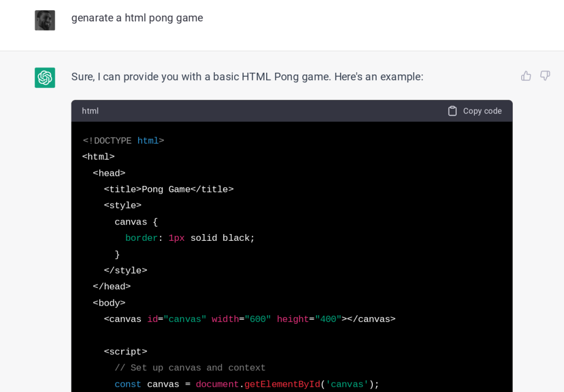Click the opening '<head>' tag line
The image size is (564, 392).
pos(109,173)
